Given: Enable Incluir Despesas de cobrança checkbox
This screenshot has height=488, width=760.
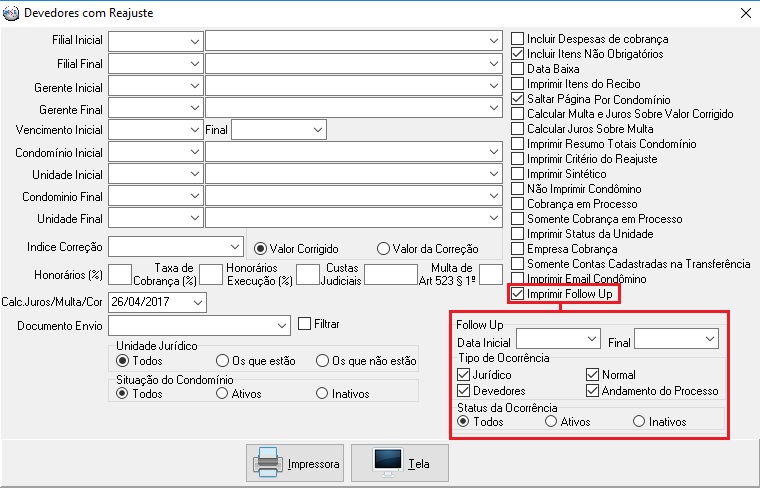Looking at the screenshot, I should coord(517,38).
